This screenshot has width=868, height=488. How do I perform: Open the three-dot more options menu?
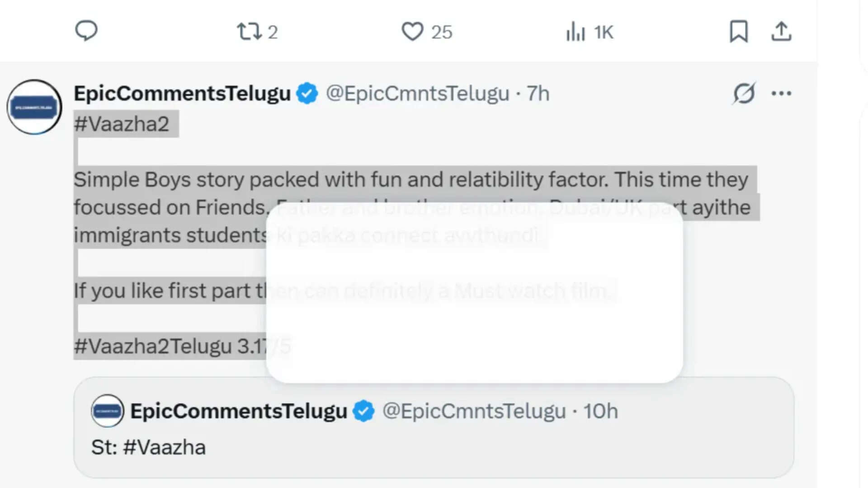coord(781,94)
